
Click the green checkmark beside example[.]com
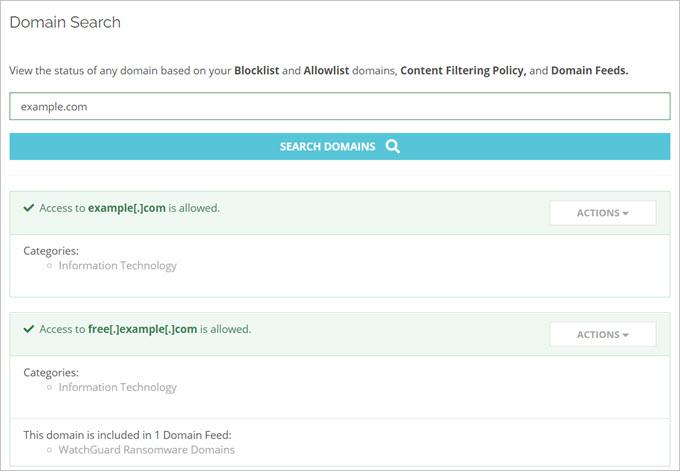tap(27, 208)
